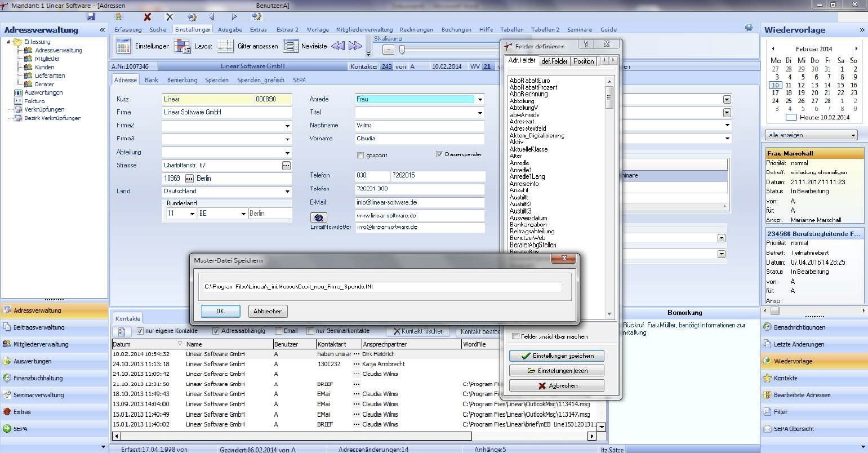Click the globe website icon beside the web address
Image resolution: width=868 pixels, height=453 pixels.
tap(318, 217)
